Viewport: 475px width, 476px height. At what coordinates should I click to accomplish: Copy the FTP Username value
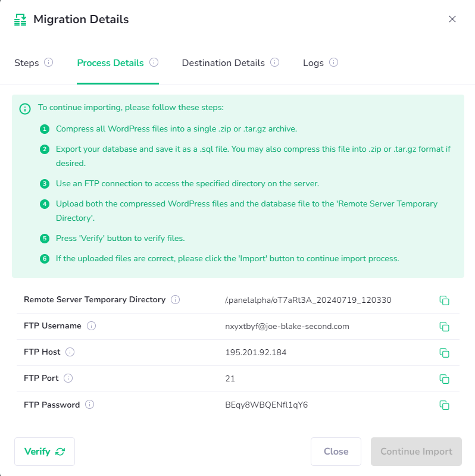(444, 326)
